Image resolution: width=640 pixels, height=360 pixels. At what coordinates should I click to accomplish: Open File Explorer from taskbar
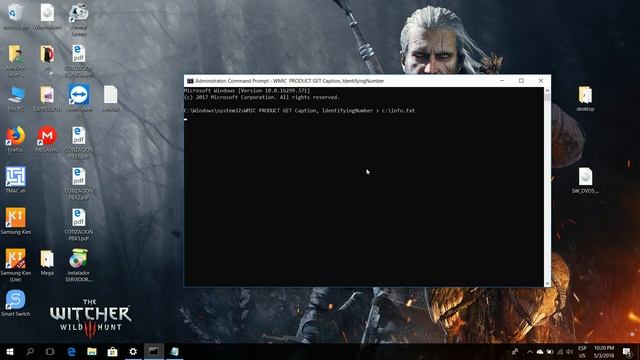coord(92,351)
